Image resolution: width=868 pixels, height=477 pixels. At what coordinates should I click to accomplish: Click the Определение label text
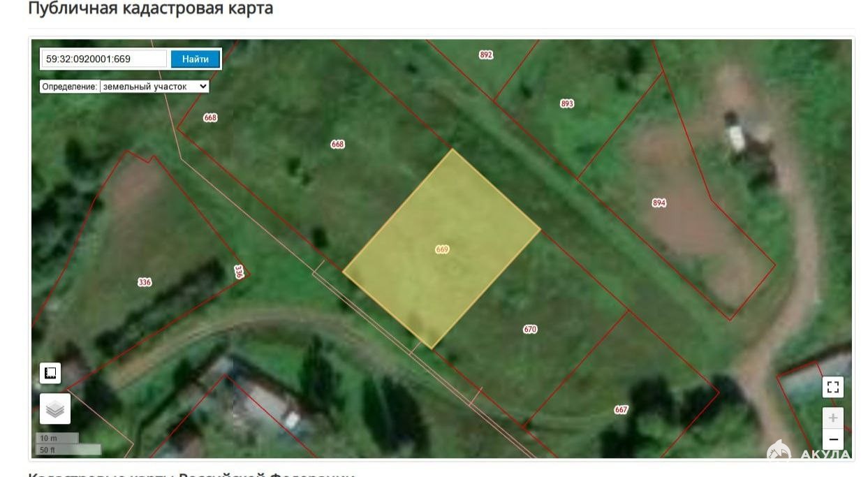tap(69, 87)
